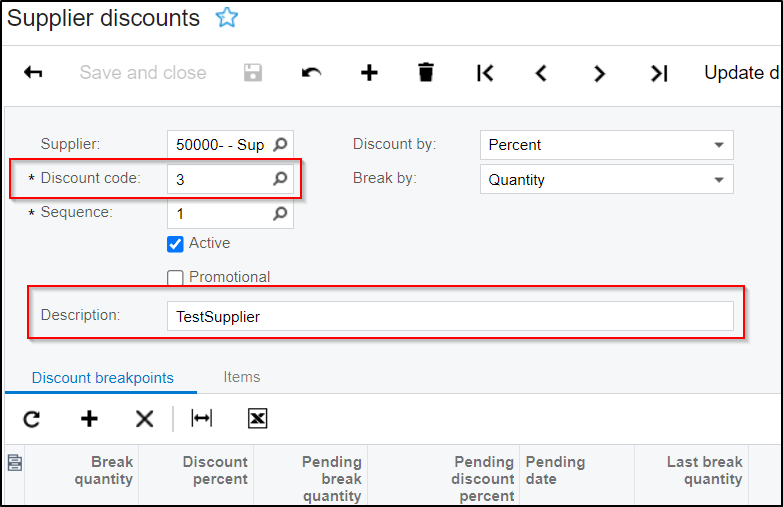The height and width of the screenshot is (507, 783).
Task: Navigate to the previous record
Action: coord(541,73)
